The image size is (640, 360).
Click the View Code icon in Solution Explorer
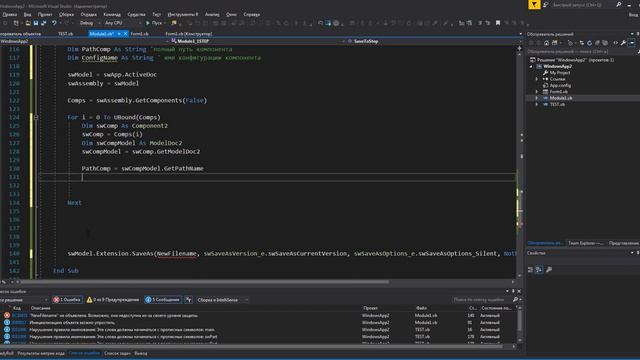[616, 43]
